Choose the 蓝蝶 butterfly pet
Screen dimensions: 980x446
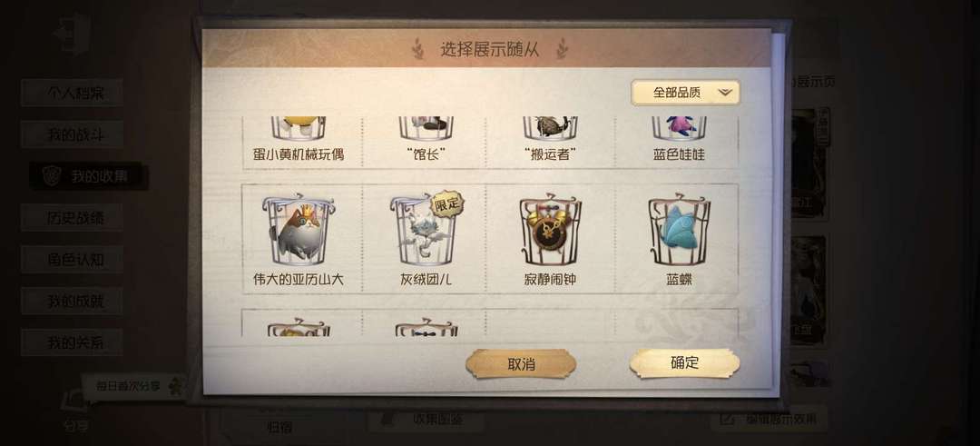[679, 238]
